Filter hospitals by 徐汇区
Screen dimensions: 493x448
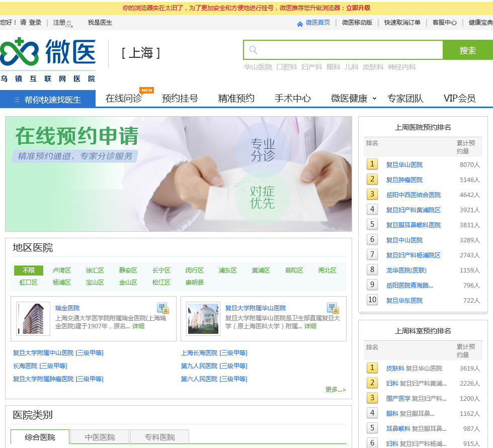pos(95,270)
